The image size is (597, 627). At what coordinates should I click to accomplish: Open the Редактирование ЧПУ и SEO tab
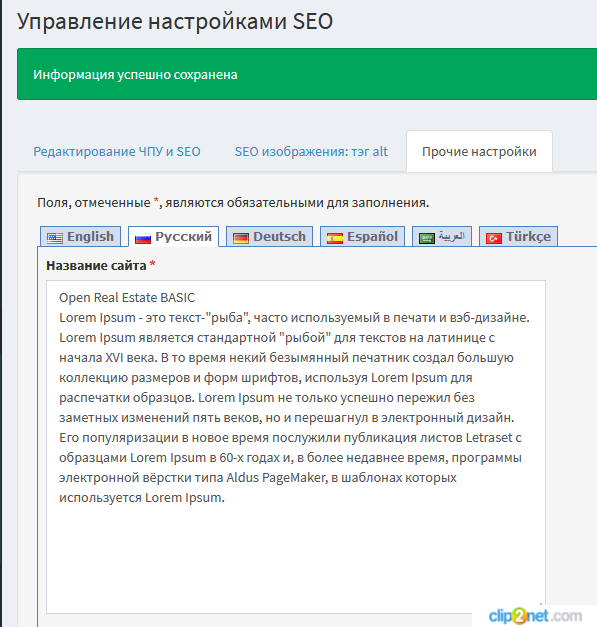click(117, 152)
